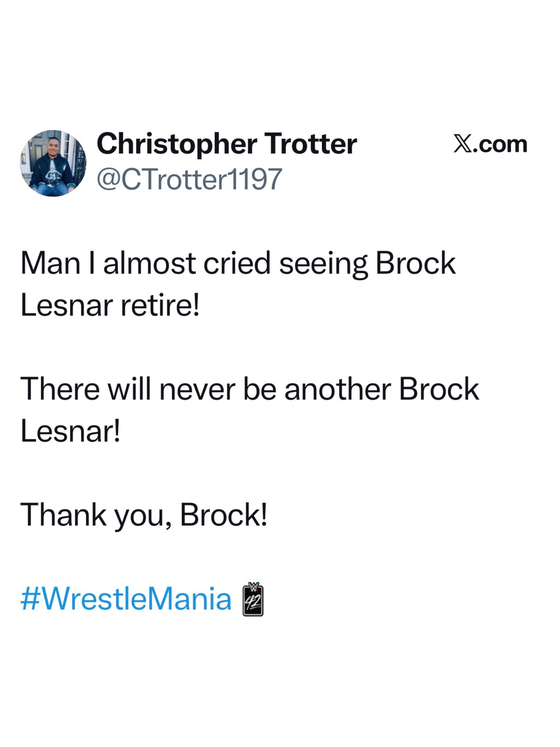Click the word "never" in the tweet

(197, 390)
